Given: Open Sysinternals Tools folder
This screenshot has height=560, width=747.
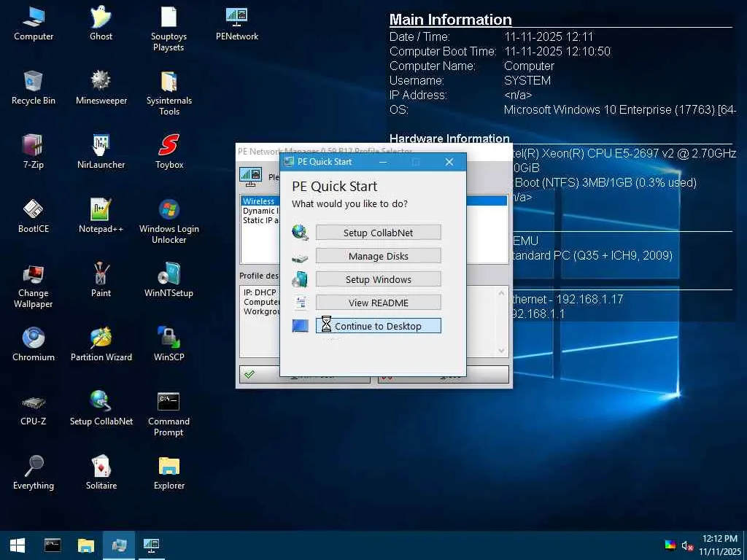Looking at the screenshot, I should point(169,93).
